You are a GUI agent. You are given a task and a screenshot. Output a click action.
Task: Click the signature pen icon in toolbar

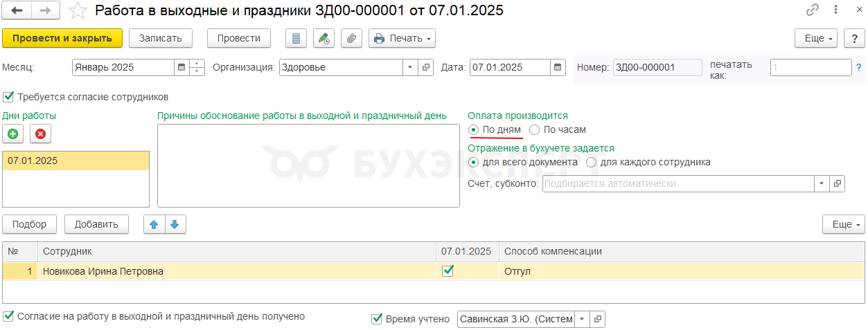tap(324, 38)
